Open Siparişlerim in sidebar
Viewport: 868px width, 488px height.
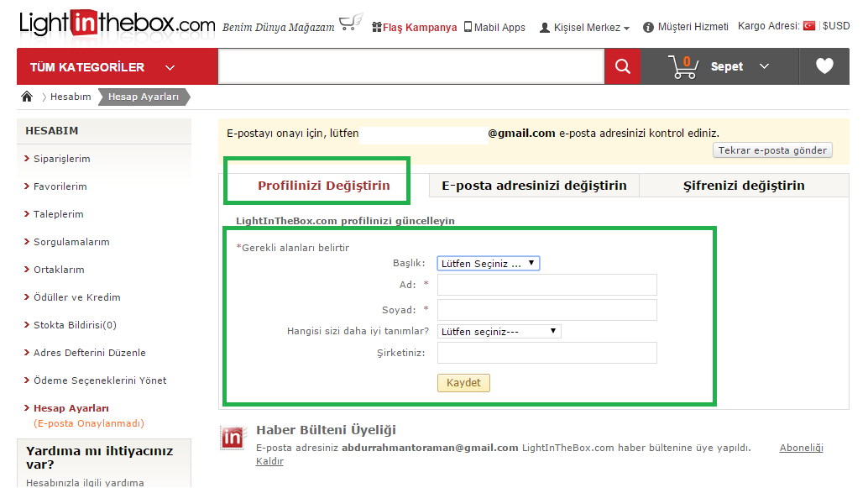point(61,159)
